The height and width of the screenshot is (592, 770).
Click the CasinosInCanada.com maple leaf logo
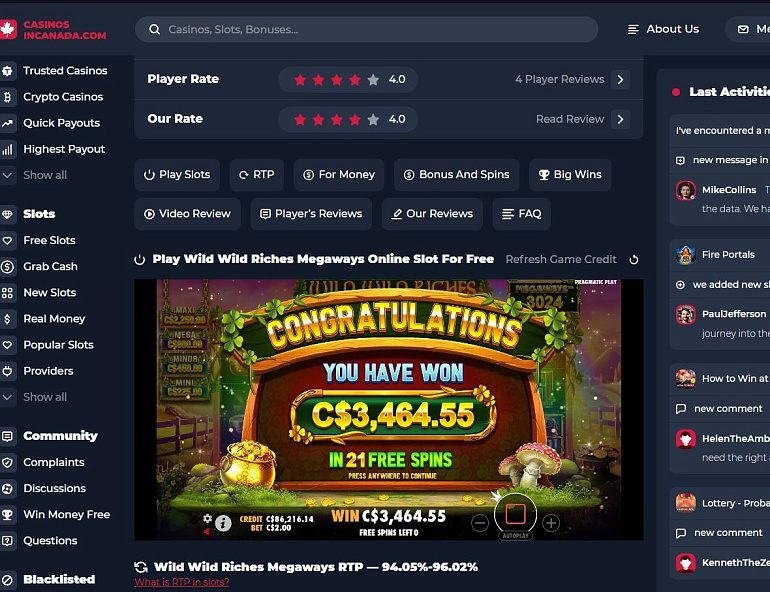(x=8, y=29)
